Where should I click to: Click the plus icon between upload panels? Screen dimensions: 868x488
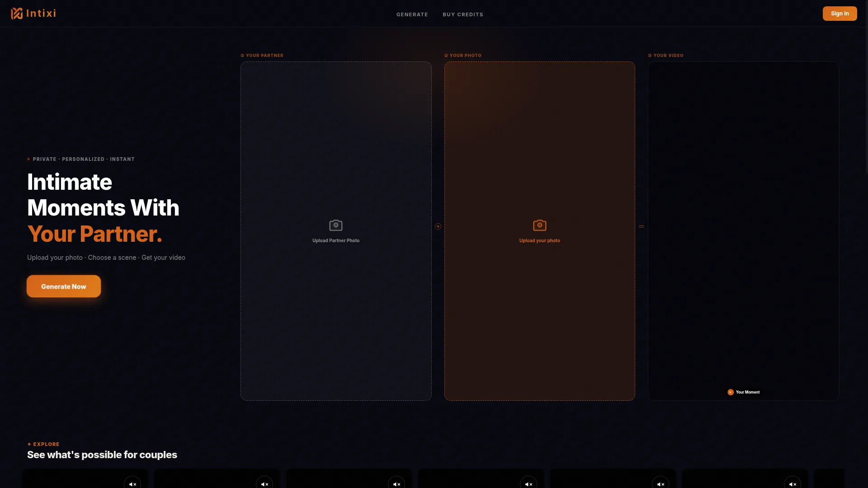coord(438,226)
